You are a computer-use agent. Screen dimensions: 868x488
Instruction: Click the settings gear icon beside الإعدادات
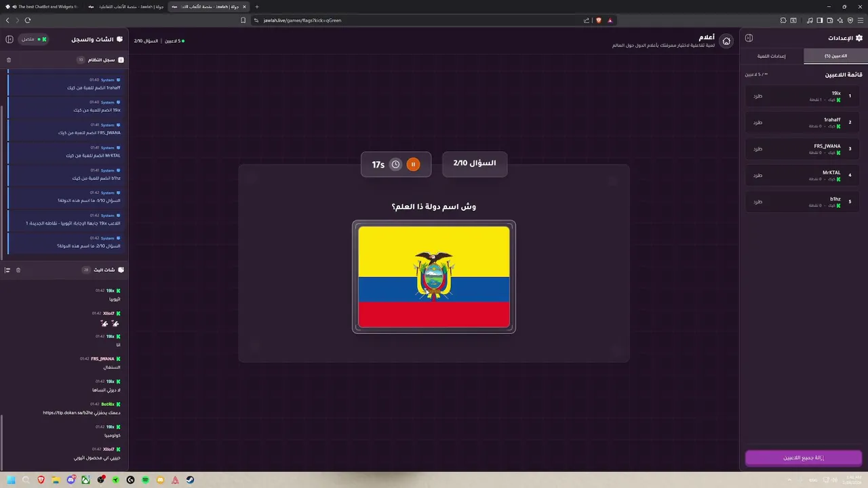[x=859, y=38]
